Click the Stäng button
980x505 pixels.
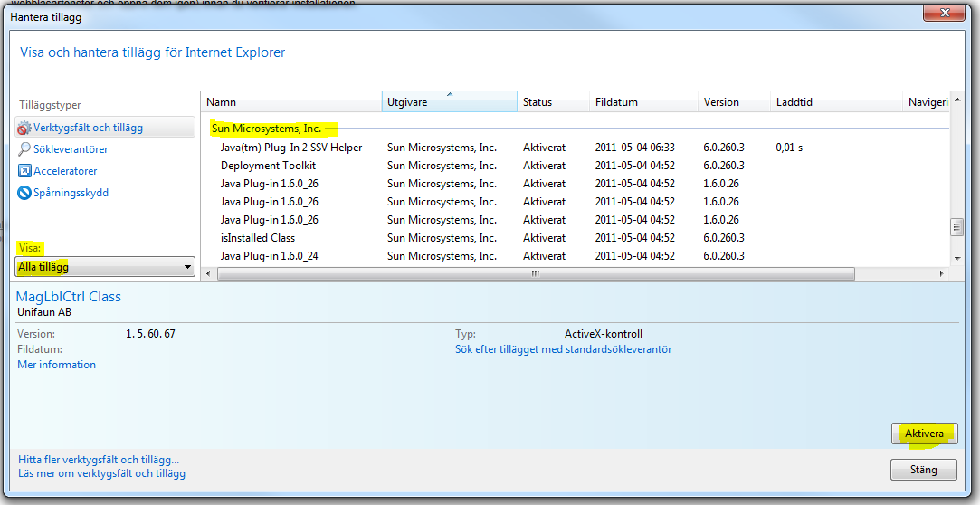924,470
